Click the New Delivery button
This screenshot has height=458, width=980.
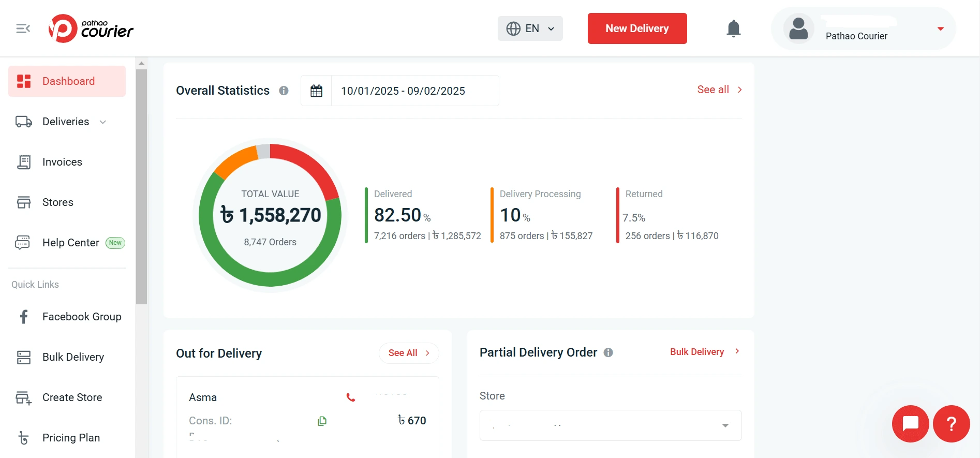(637, 28)
